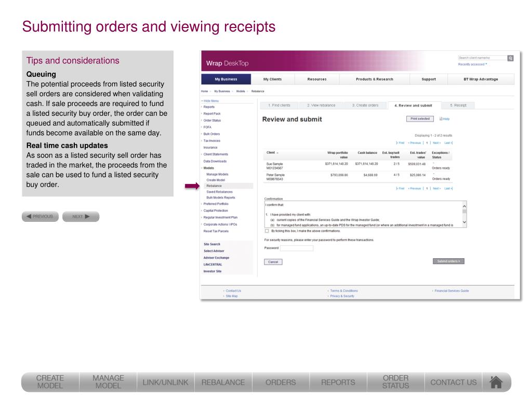This screenshot has width=532, height=399.
Task: Click the Print selected button
Action: click(420, 119)
